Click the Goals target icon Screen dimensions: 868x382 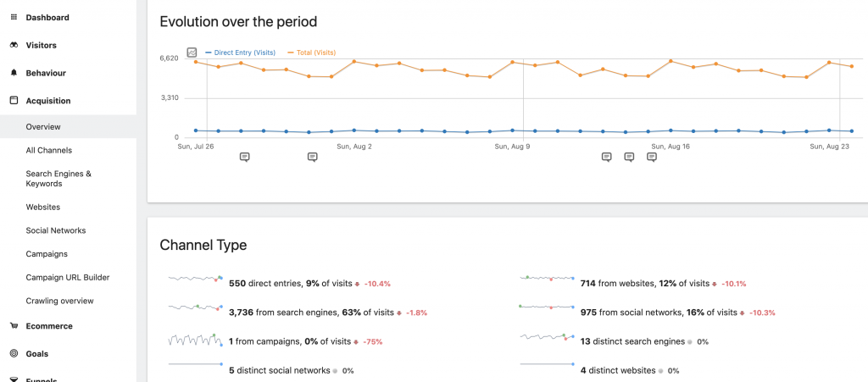coord(14,354)
